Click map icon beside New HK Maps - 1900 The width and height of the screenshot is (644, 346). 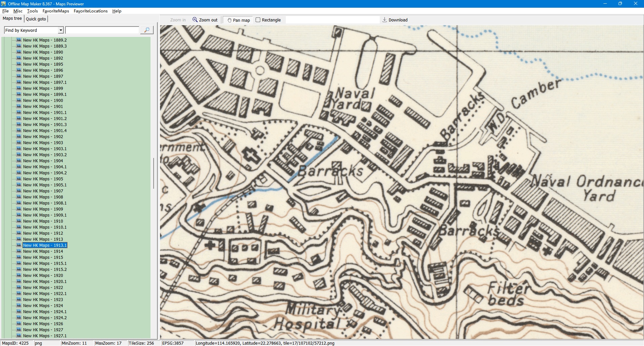click(19, 100)
